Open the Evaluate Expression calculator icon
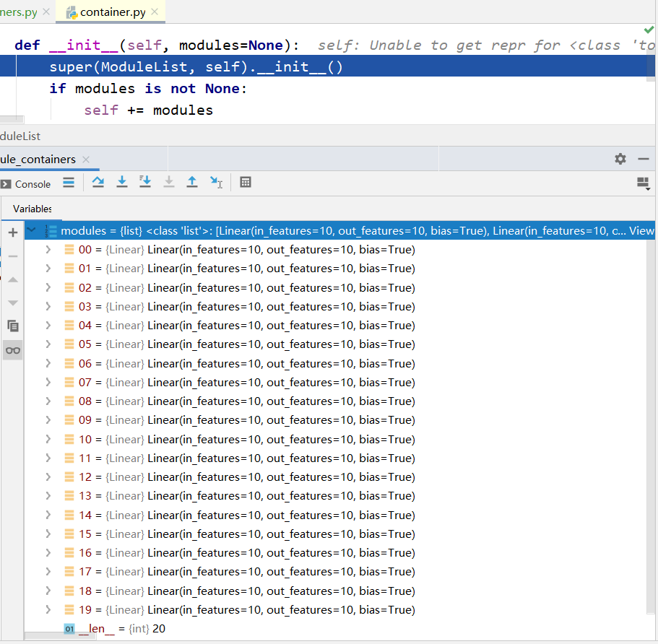 click(x=246, y=182)
